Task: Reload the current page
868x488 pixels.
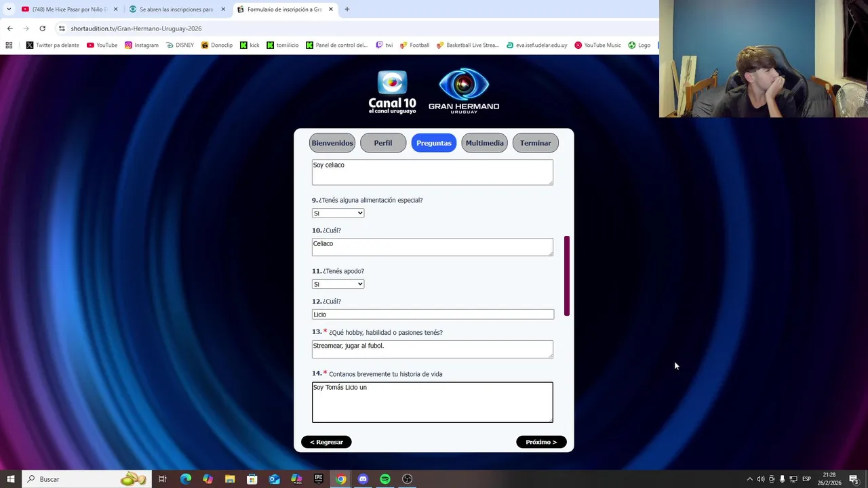Action: (x=42, y=28)
